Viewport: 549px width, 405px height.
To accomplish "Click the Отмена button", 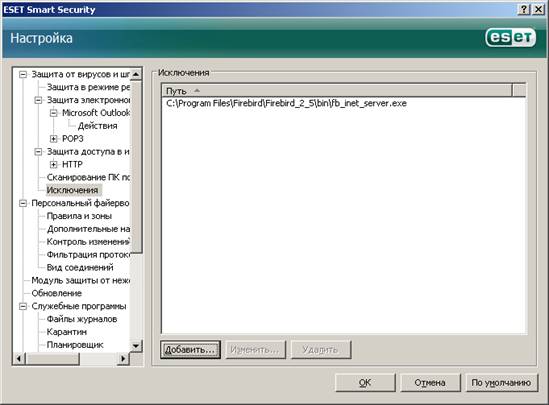I will (430, 383).
